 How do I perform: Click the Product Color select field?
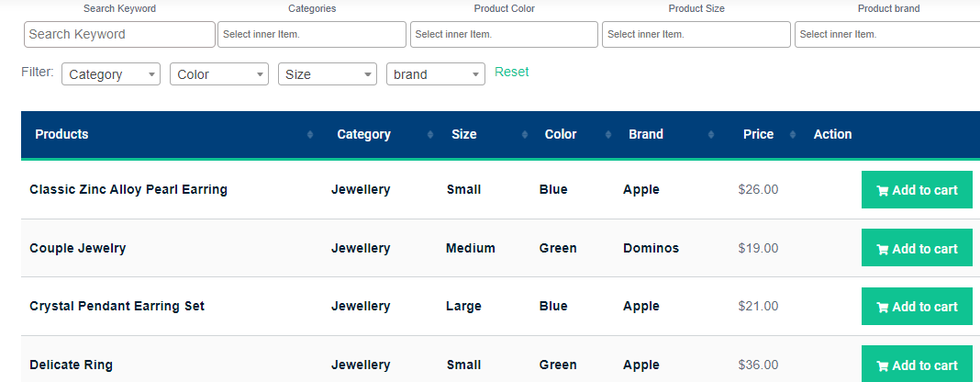tap(504, 34)
